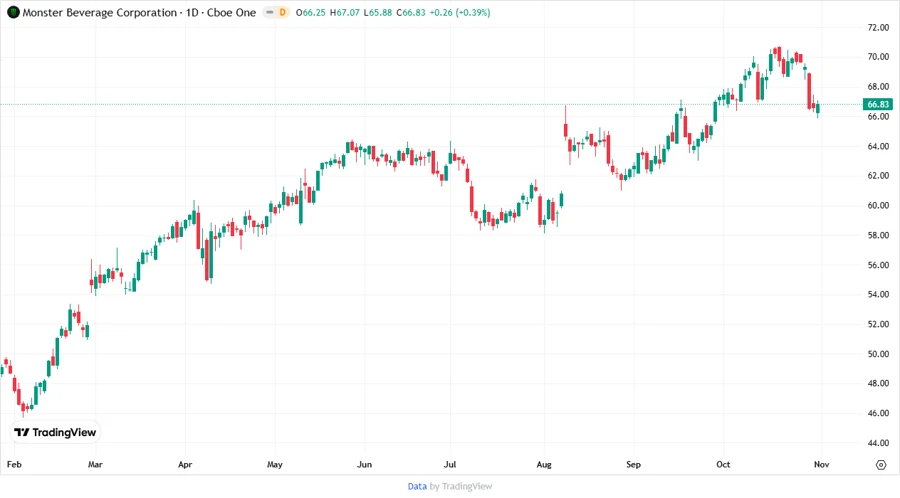Click the 'by TradingView' footer link
Screen dimensions: 900x498
[461, 486]
